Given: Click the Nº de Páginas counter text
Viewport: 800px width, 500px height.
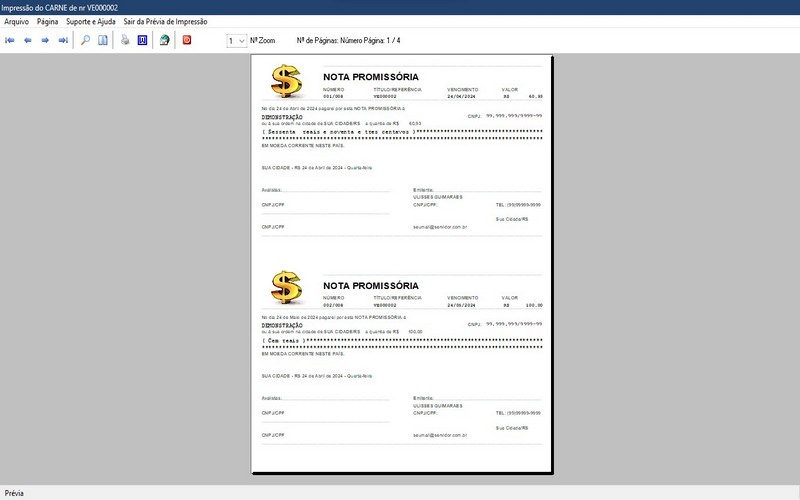Looking at the screenshot, I should 348,40.
